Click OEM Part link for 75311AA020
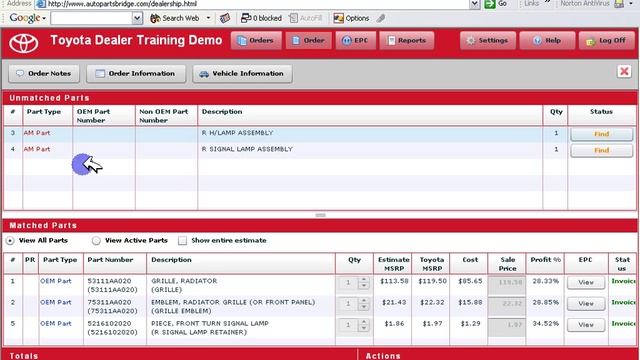This screenshot has height=360, width=640. 56,302
